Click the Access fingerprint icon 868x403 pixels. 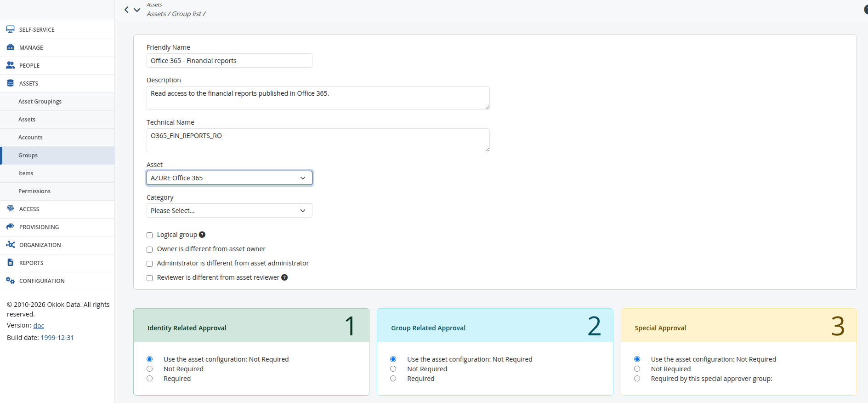point(10,209)
